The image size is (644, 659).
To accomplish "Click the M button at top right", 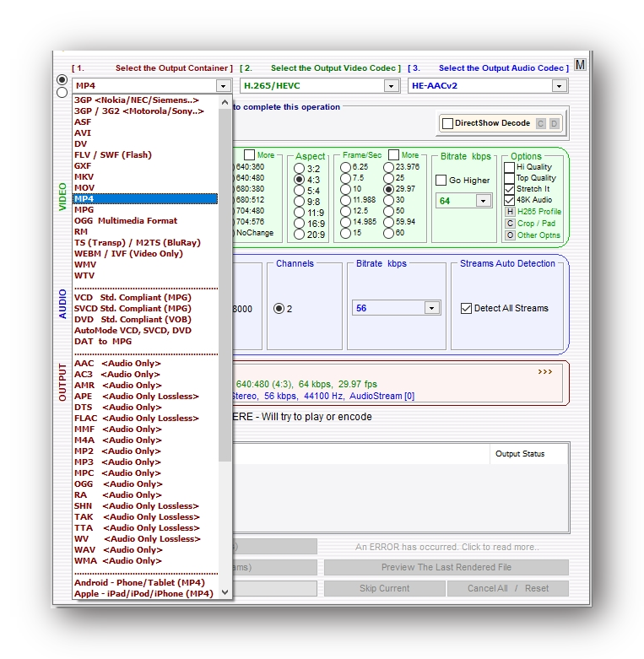I will click(580, 65).
